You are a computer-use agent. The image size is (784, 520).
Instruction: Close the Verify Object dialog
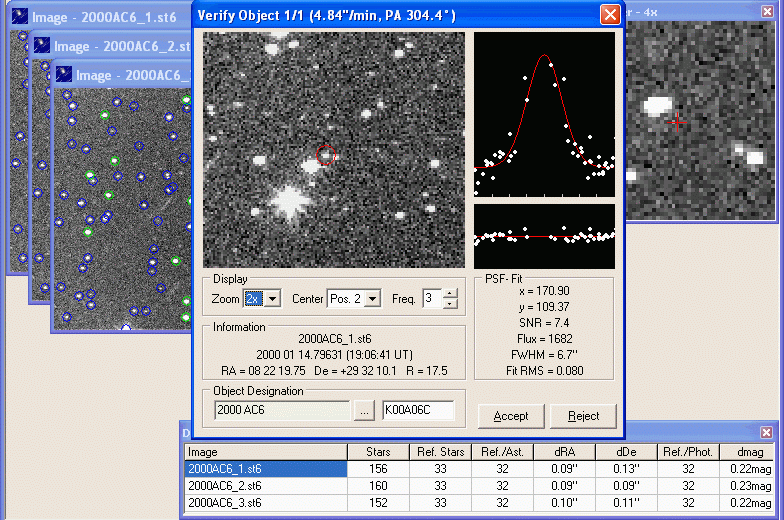(609, 15)
